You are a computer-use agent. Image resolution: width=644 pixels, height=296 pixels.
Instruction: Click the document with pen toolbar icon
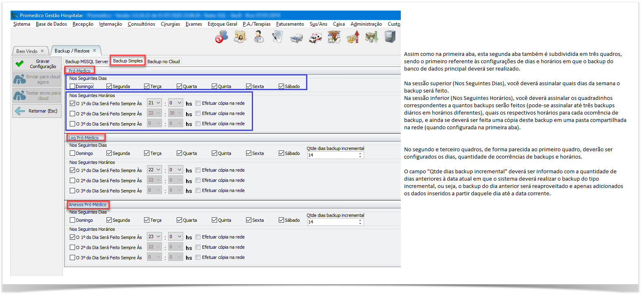point(278,37)
